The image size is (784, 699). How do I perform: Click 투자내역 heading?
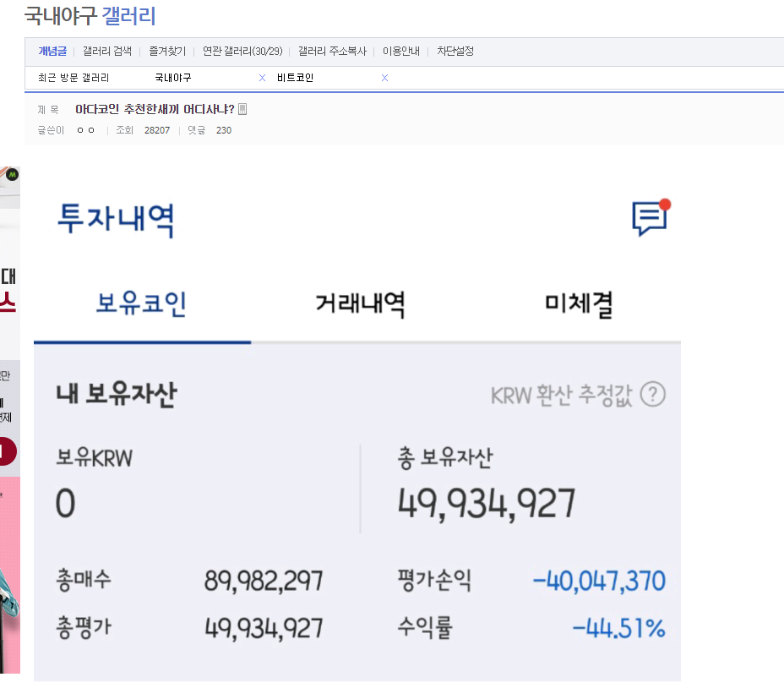click(116, 219)
